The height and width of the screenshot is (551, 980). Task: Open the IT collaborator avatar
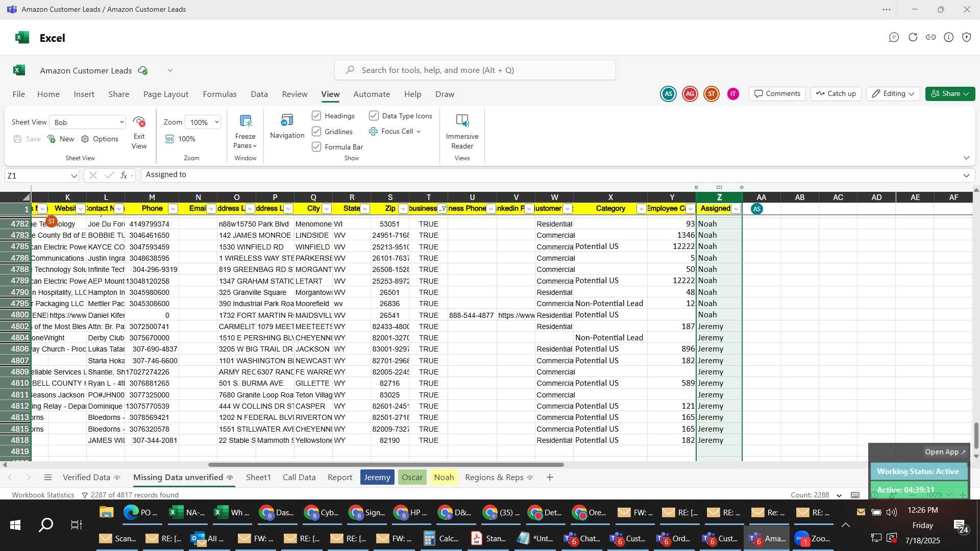(x=733, y=94)
